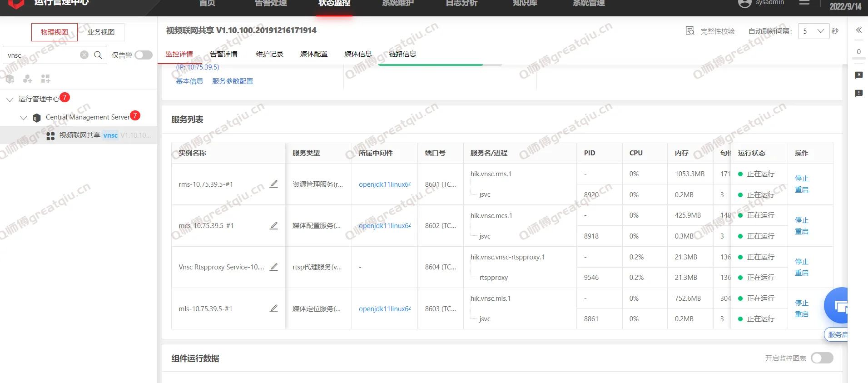Click the add-server icon in left toolbar

pyautogui.click(x=10, y=79)
